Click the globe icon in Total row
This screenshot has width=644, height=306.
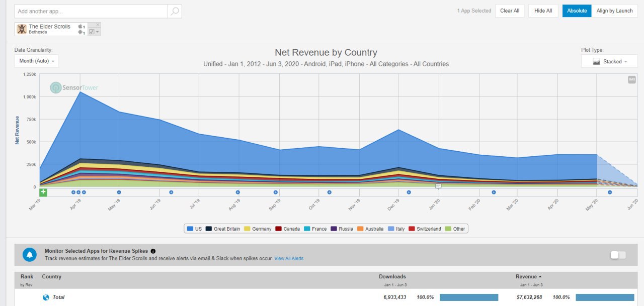[46, 297]
